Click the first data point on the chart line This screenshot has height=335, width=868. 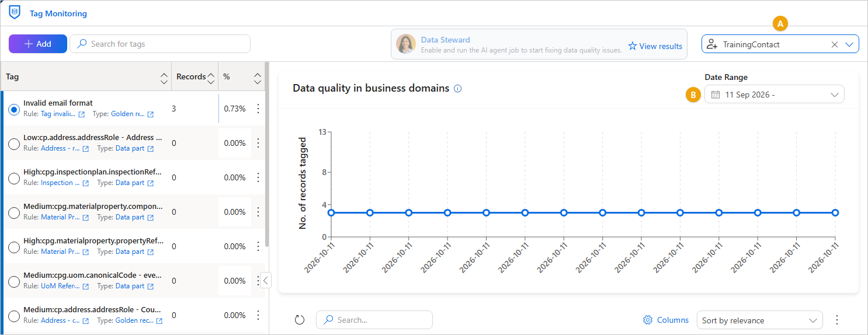(x=331, y=212)
